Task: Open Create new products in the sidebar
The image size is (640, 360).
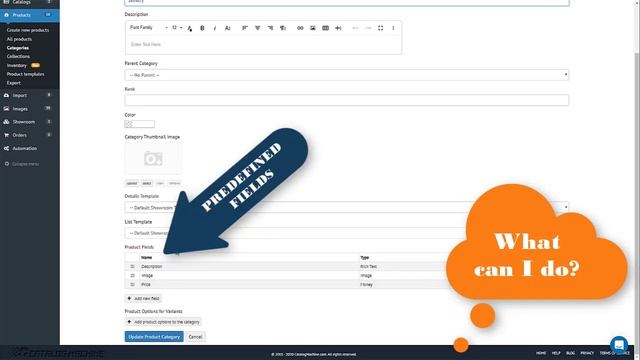Action: 28,30
